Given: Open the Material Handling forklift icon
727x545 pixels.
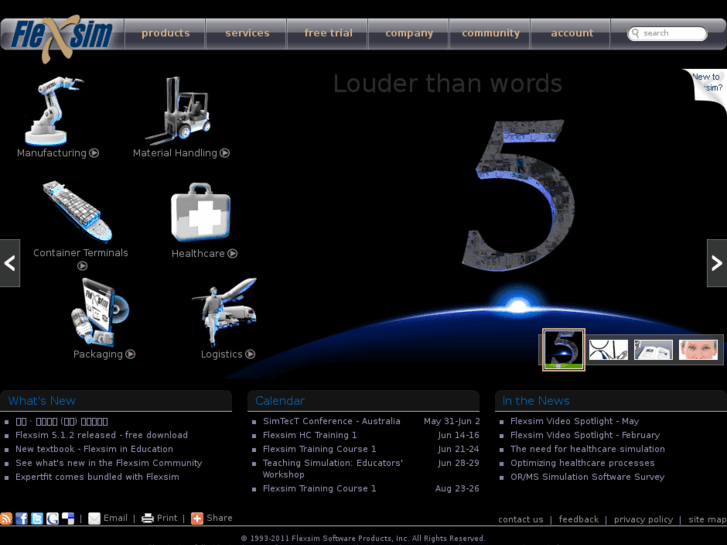Looking at the screenshot, I should (x=179, y=110).
